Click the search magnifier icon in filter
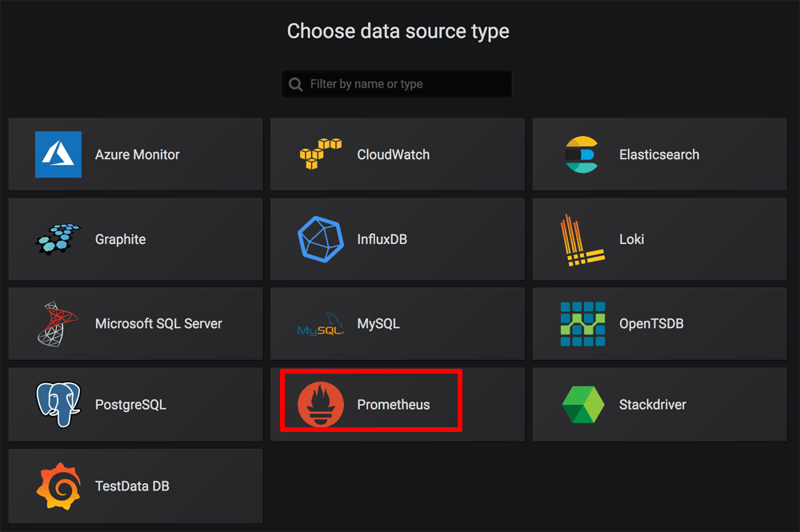This screenshot has width=800, height=532. (296, 84)
